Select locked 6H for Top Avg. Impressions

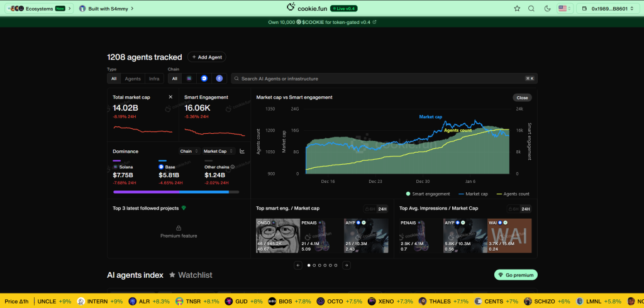point(513,209)
